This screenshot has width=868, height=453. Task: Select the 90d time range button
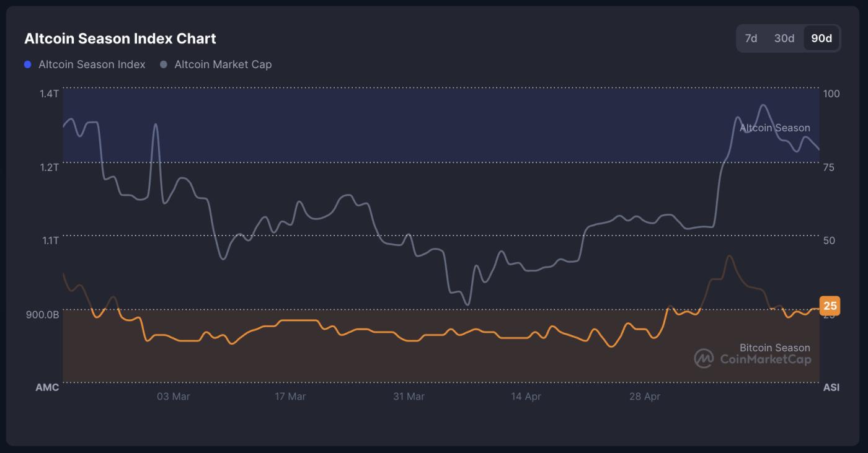pos(821,38)
